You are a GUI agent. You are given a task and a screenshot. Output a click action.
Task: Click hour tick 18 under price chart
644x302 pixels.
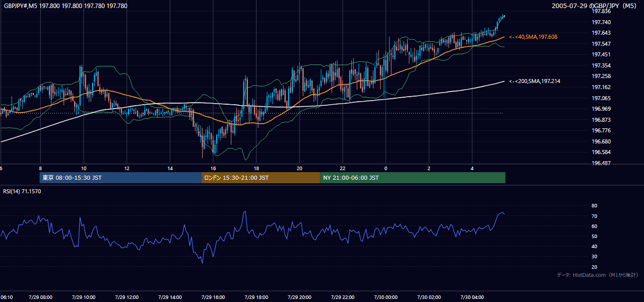click(x=256, y=168)
